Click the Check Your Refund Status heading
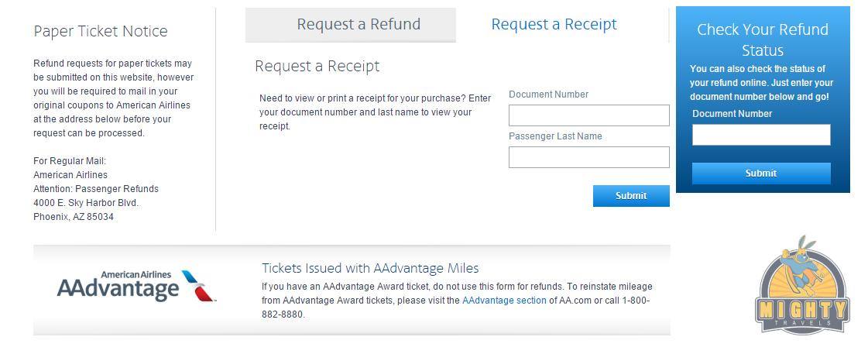 click(x=762, y=40)
